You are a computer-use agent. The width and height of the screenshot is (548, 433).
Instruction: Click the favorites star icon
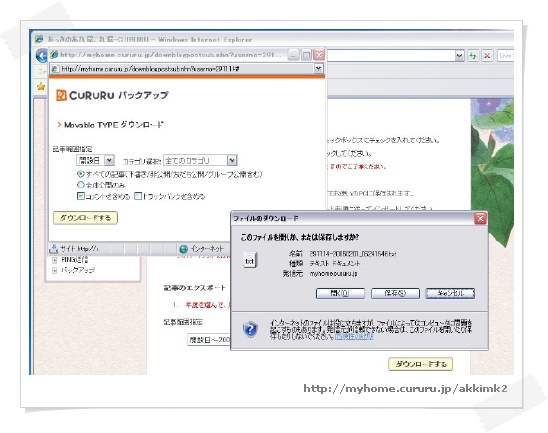(x=41, y=86)
